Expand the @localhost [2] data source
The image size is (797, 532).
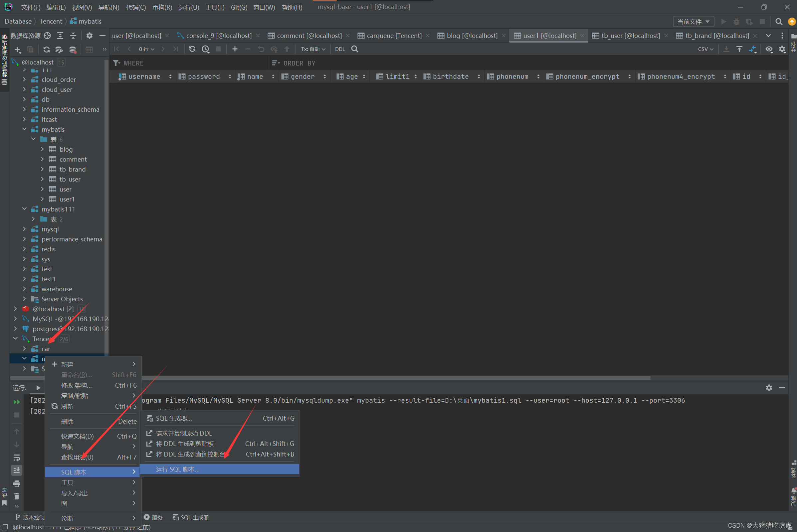(x=15, y=309)
